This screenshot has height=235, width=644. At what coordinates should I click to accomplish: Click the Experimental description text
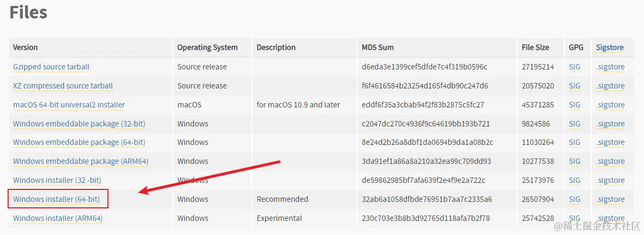tap(279, 218)
